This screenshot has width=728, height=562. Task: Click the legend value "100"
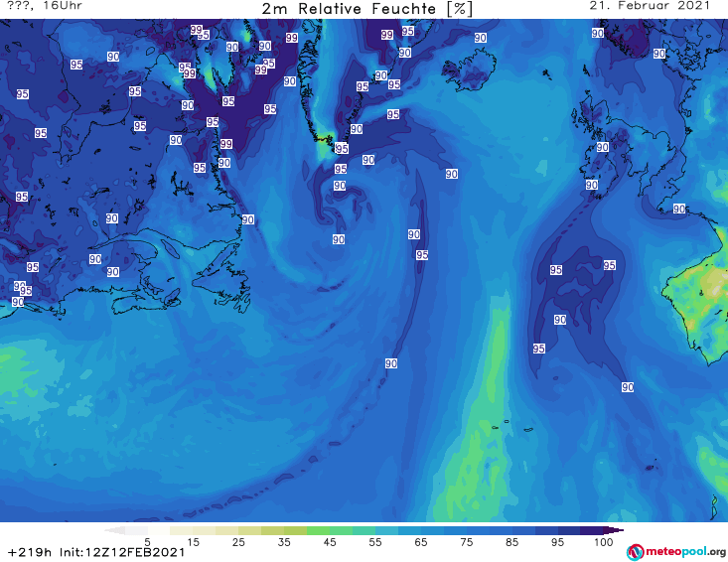[x=604, y=542]
